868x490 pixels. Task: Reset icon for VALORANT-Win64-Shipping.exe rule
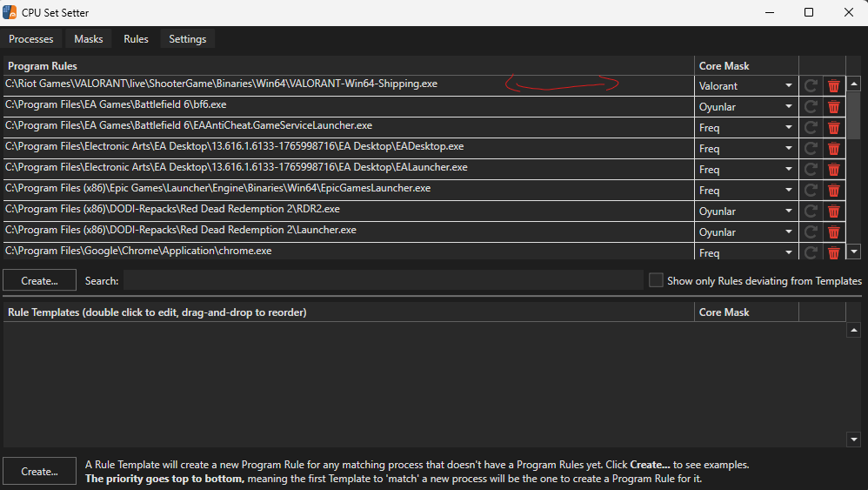811,86
